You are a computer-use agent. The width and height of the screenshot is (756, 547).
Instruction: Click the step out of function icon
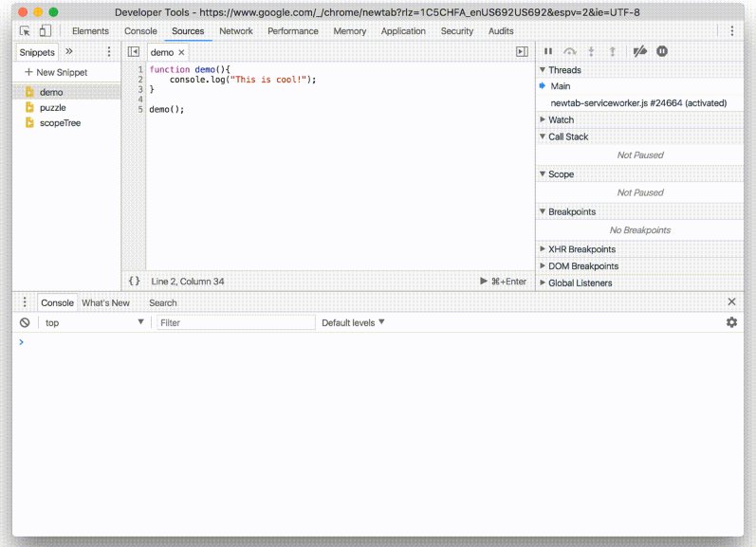point(613,51)
